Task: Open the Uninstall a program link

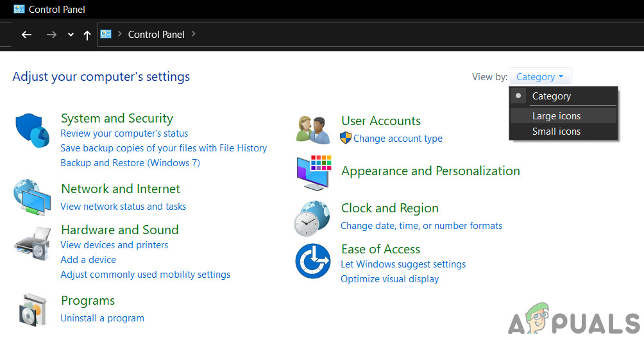Action: coord(102,318)
